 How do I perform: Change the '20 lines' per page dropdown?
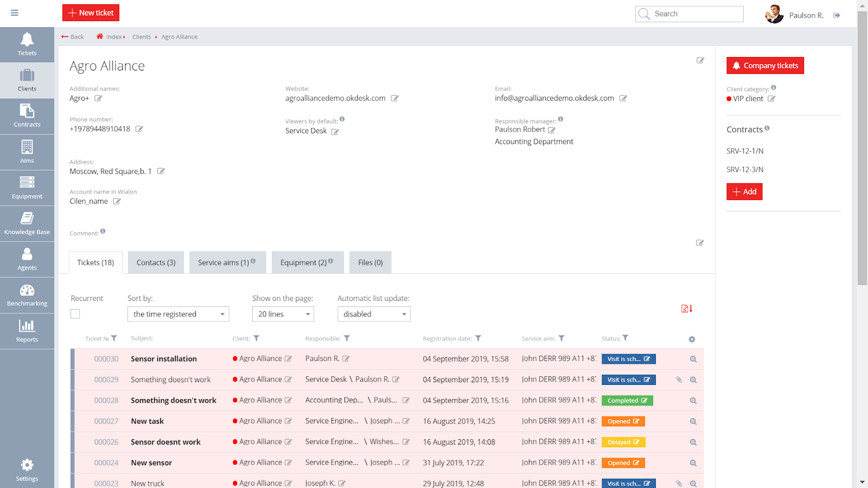[283, 313]
